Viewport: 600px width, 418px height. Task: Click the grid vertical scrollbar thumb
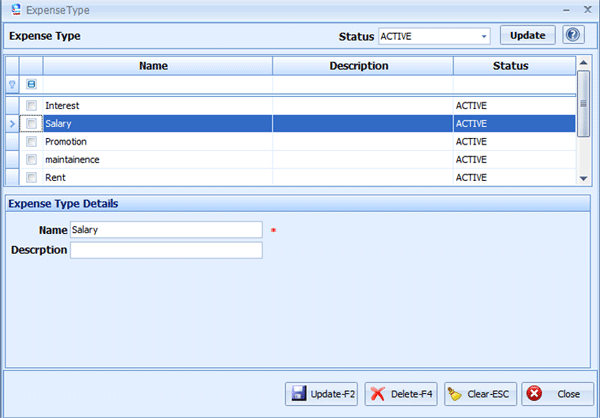(583, 103)
